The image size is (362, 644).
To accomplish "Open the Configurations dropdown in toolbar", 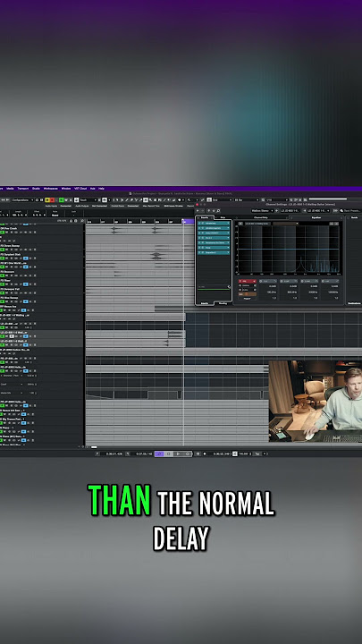I will [22, 199].
